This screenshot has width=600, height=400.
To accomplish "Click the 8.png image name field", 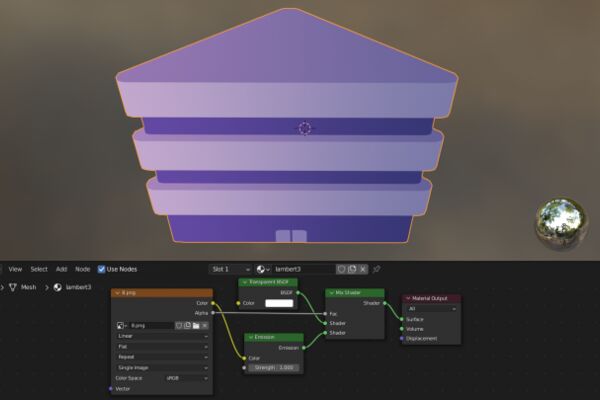I will pos(151,326).
